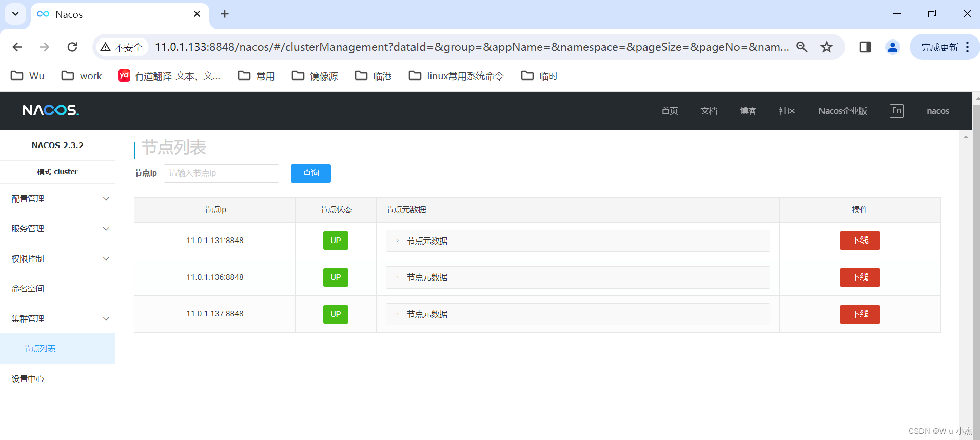
Task: Click the UP status of 11.0.1.137:8848
Action: pyautogui.click(x=336, y=314)
